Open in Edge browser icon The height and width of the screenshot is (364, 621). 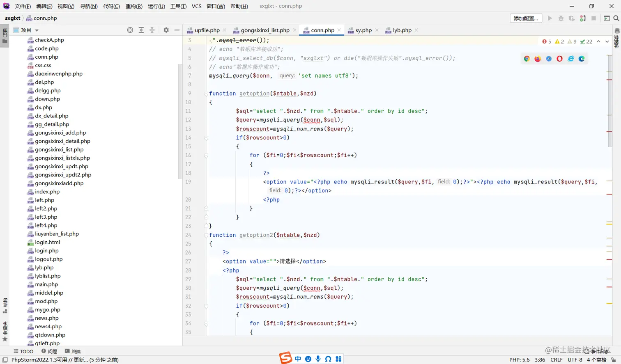[582, 59]
